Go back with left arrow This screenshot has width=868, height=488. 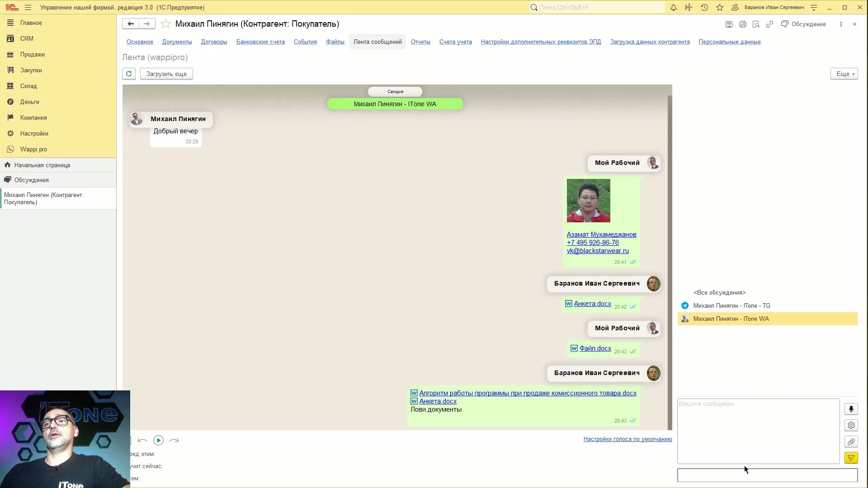pos(131,23)
